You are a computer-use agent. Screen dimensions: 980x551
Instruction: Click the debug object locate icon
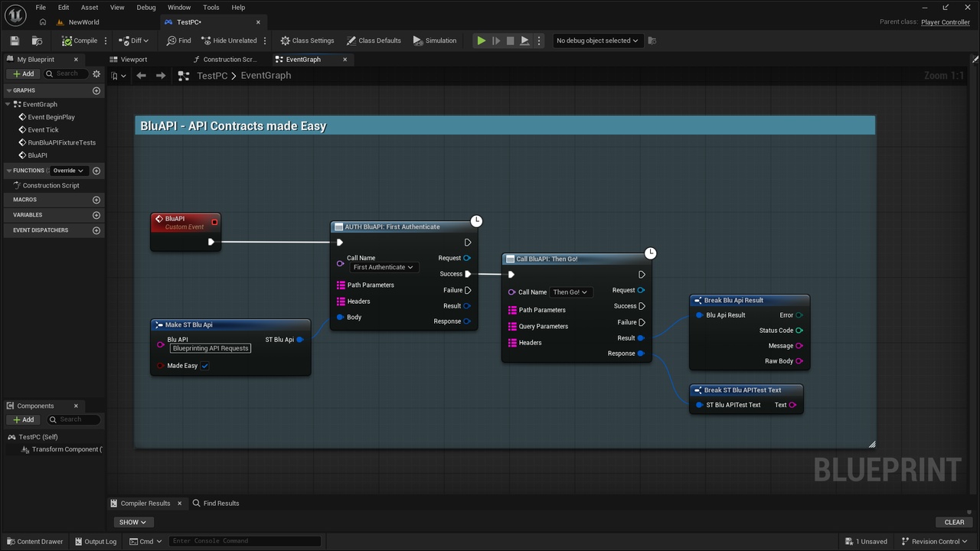click(x=652, y=41)
